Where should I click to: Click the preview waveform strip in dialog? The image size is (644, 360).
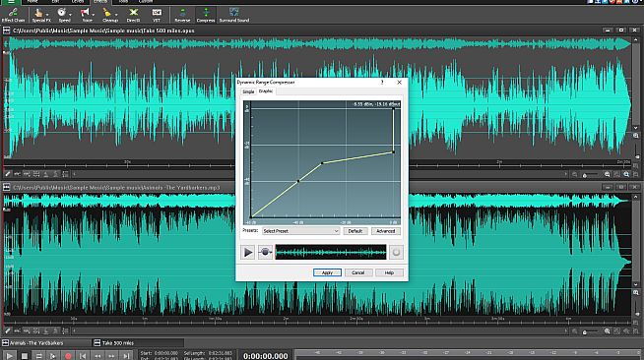[331, 252]
